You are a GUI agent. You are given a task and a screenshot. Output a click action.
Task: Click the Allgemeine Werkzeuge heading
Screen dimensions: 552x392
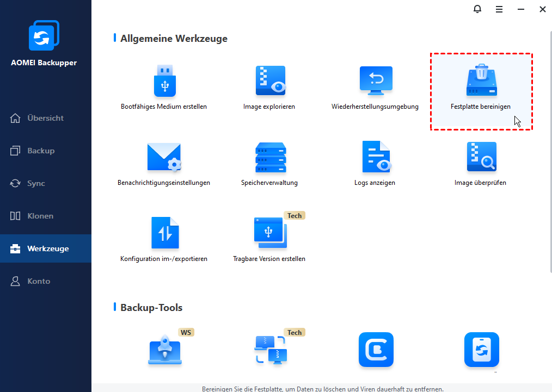[174, 38]
